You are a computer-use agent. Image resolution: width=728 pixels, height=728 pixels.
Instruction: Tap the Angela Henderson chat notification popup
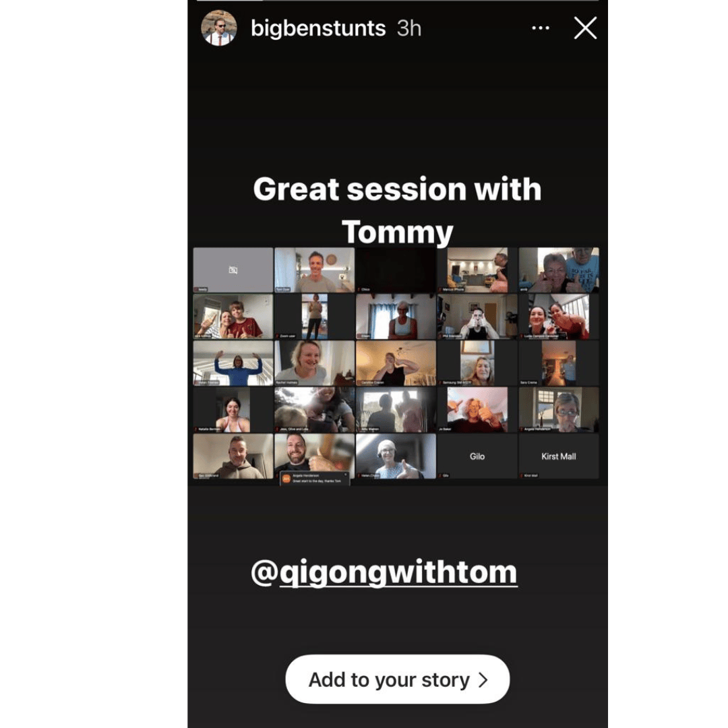tap(314, 478)
